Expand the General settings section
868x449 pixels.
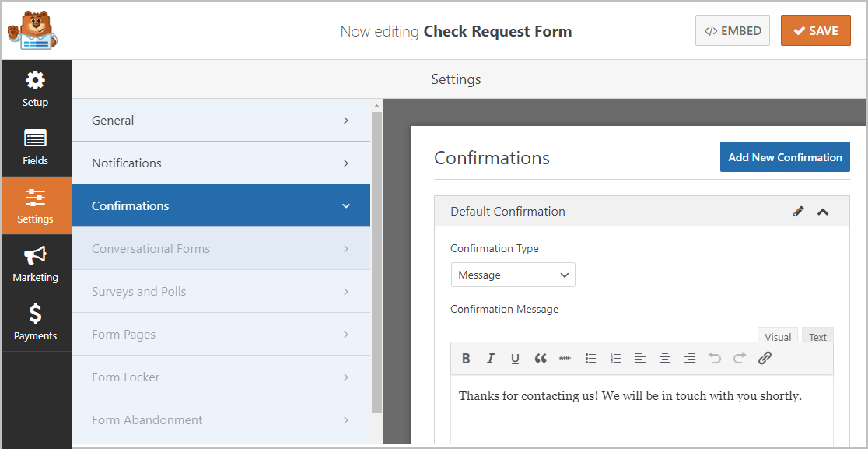[x=222, y=120]
